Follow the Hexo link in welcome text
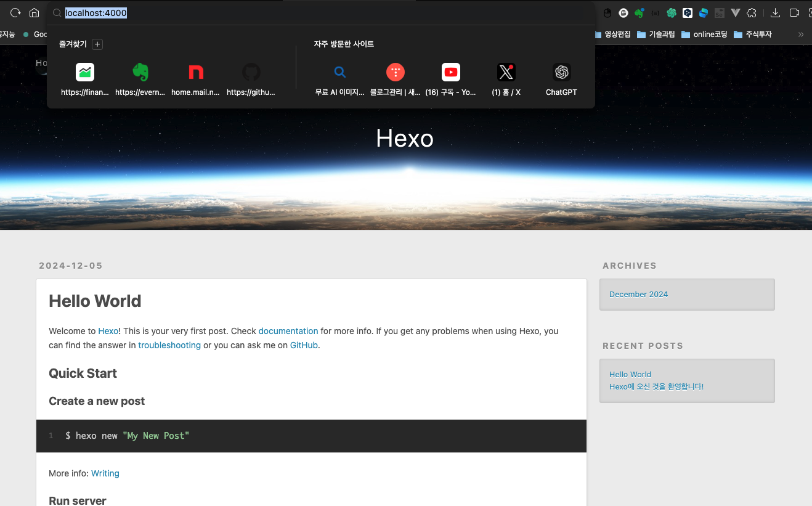 [108, 331]
